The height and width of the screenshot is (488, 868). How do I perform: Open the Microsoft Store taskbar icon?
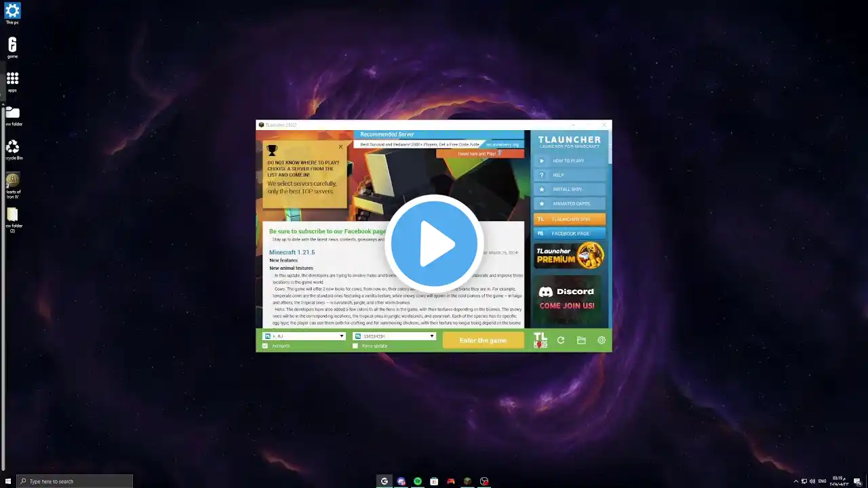pos(434,481)
